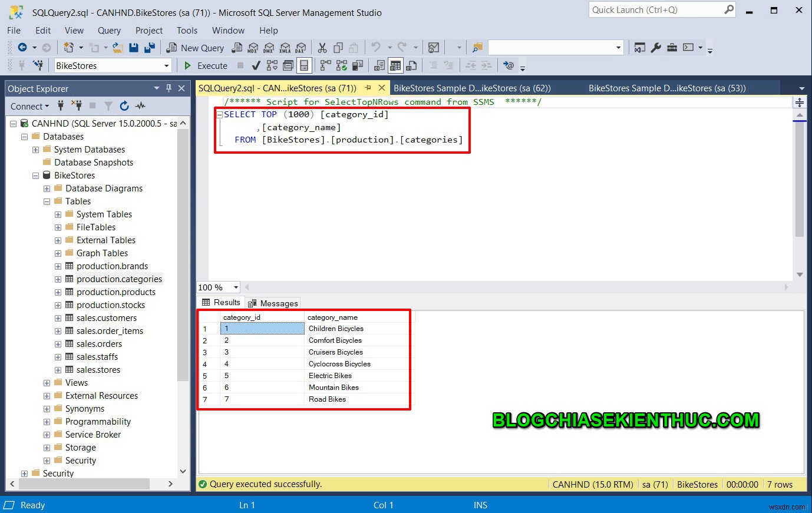Collapse the Tables folder in Object Explorer
The image size is (812, 513).
47,201
